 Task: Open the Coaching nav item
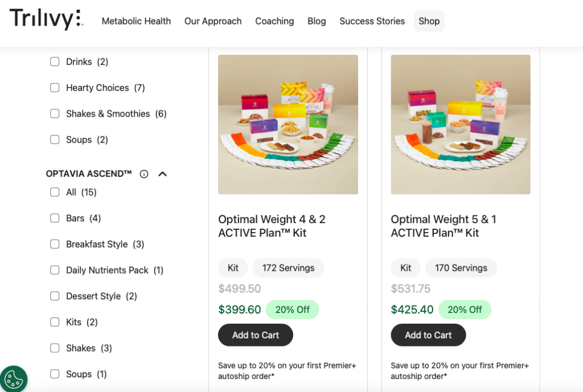pyautogui.click(x=274, y=21)
